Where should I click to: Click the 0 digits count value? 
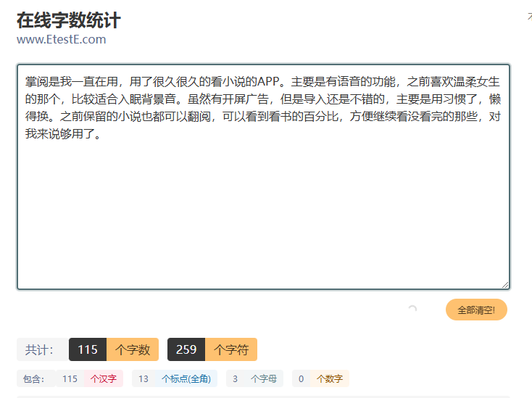click(x=301, y=378)
